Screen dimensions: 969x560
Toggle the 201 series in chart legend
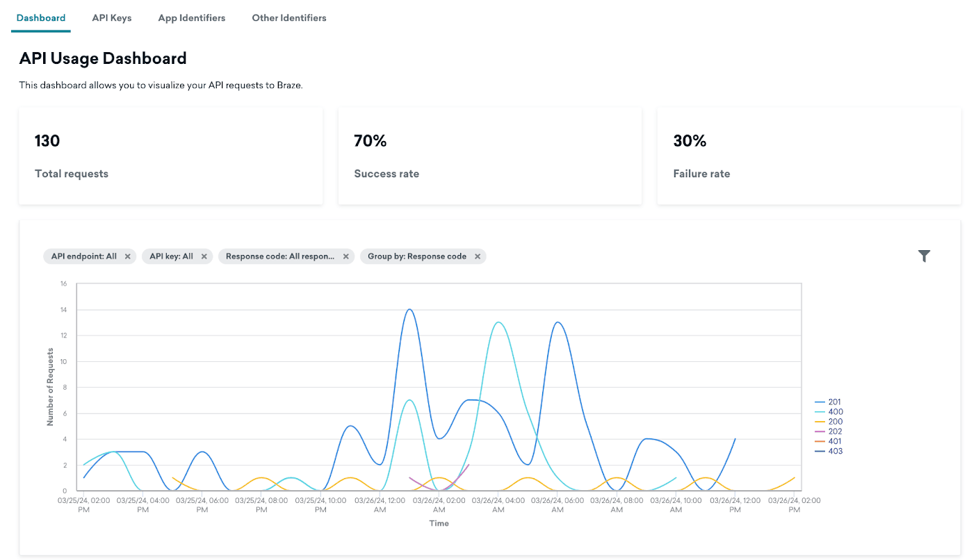[834, 402]
